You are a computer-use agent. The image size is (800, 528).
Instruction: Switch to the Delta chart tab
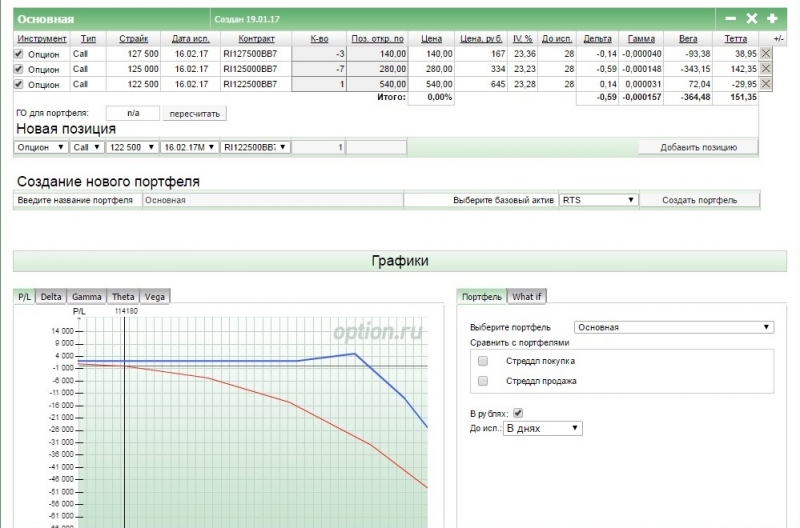point(51,297)
